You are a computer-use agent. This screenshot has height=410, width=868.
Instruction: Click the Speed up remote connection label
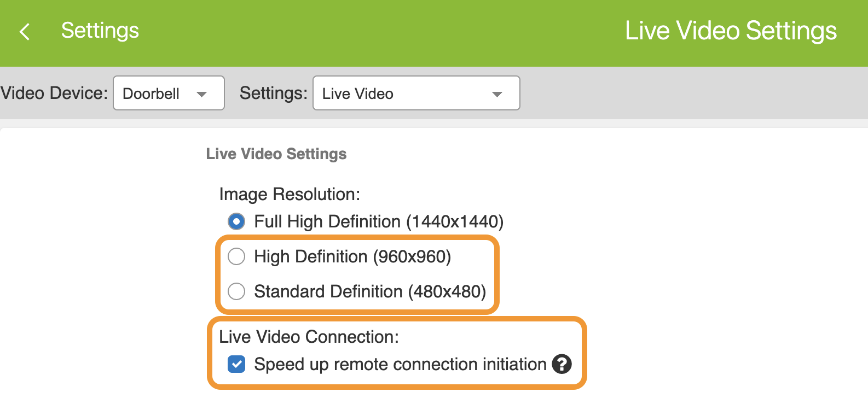[x=401, y=364]
